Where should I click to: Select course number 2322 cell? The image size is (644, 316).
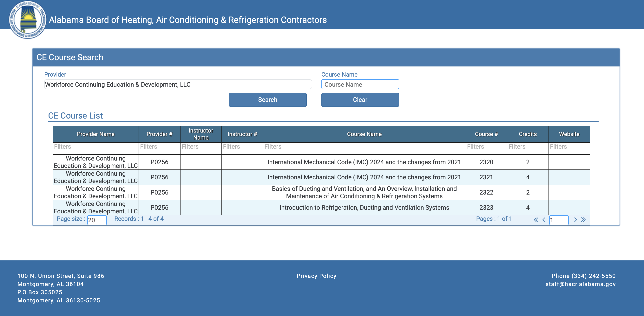pos(486,193)
